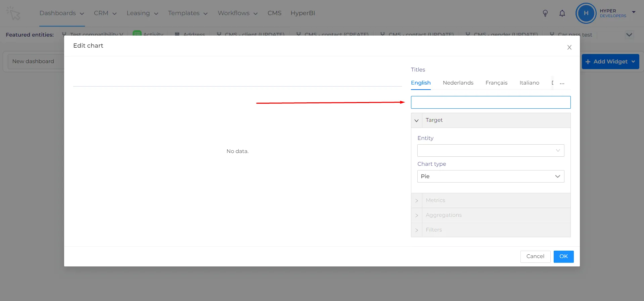Click the lightbulb tips icon
The width and height of the screenshot is (644, 301).
pyautogui.click(x=545, y=13)
